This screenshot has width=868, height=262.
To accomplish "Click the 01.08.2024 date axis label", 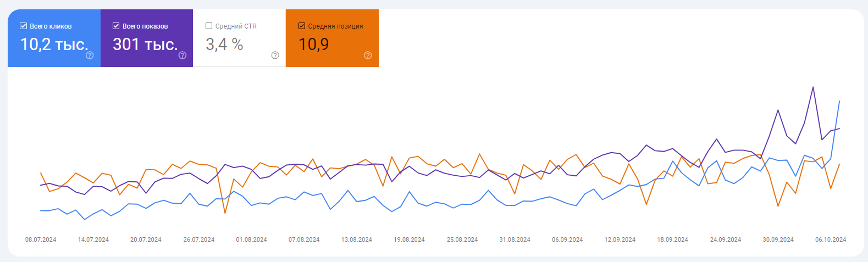I will pyautogui.click(x=251, y=239).
